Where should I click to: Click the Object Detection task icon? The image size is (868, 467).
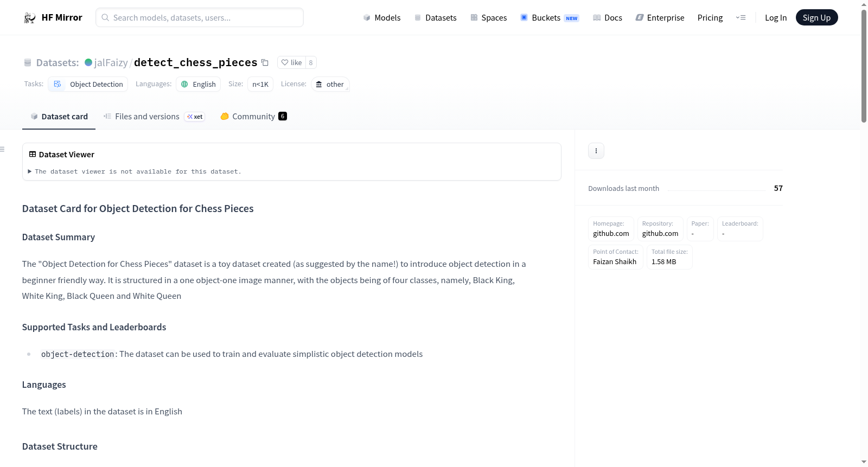pos(57,84)
